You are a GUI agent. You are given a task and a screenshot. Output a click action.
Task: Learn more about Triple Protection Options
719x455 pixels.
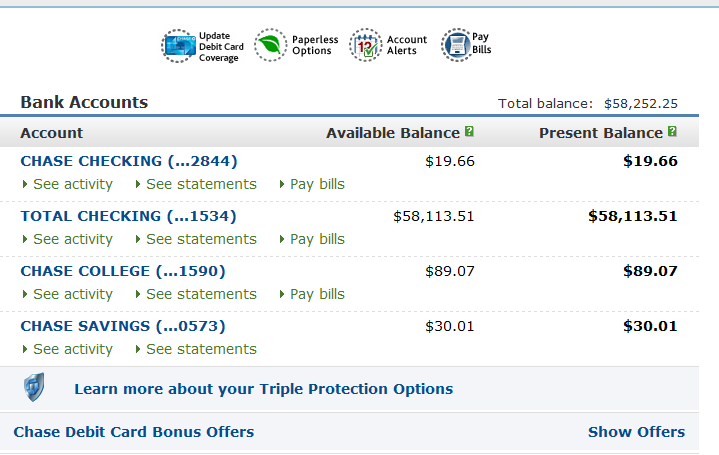(263, 389)
